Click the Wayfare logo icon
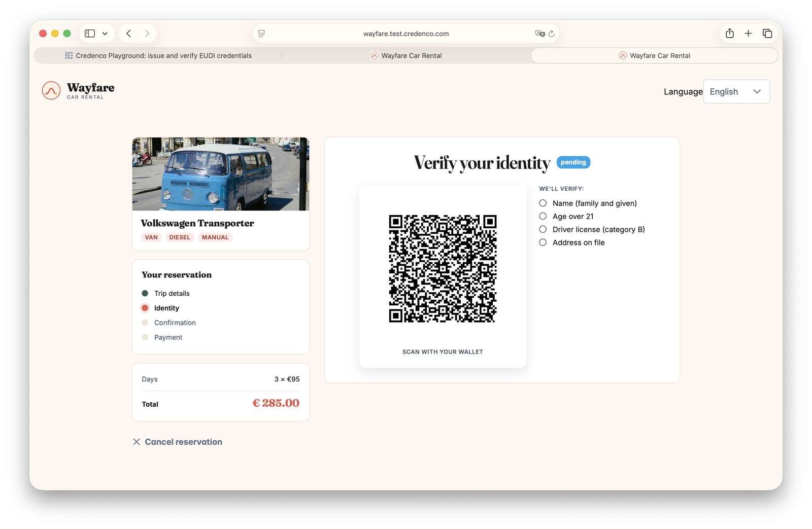This screenshot has width=812, height=529. [51, 91]
